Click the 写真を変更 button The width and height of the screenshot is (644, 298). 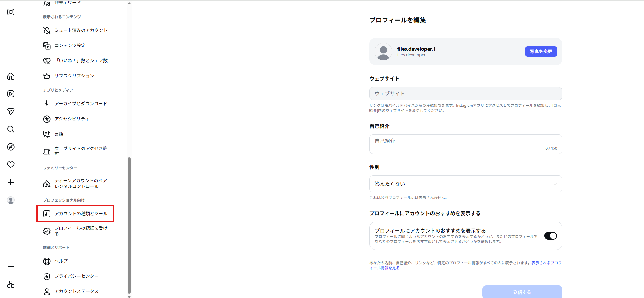[x=541, y=51]
